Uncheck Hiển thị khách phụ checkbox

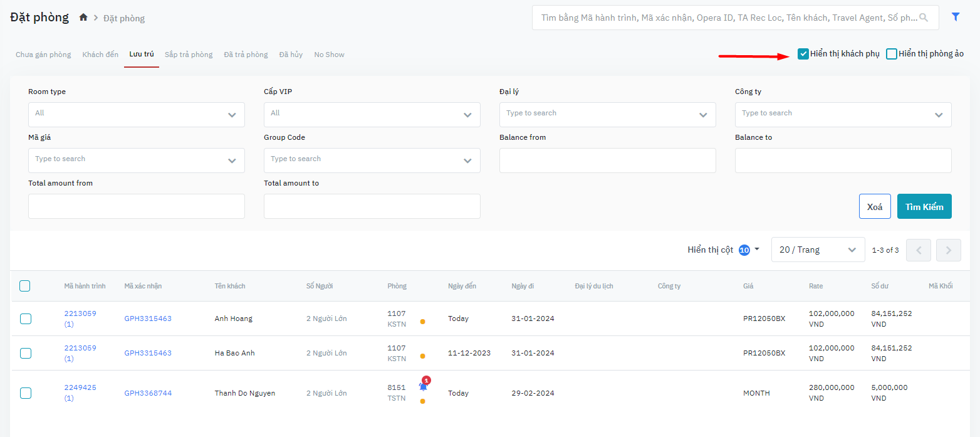coord(803,54)
